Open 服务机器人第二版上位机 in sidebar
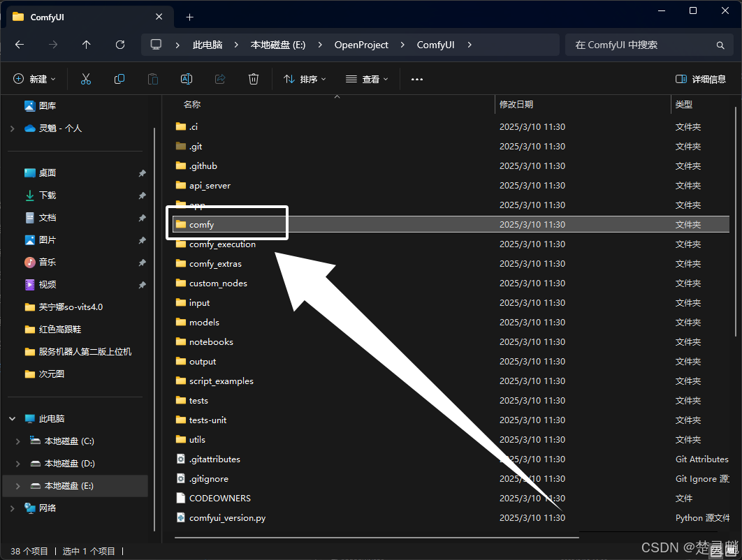Image resolution: width=742 pixels, height=560 pixels. tap(78, 351)
